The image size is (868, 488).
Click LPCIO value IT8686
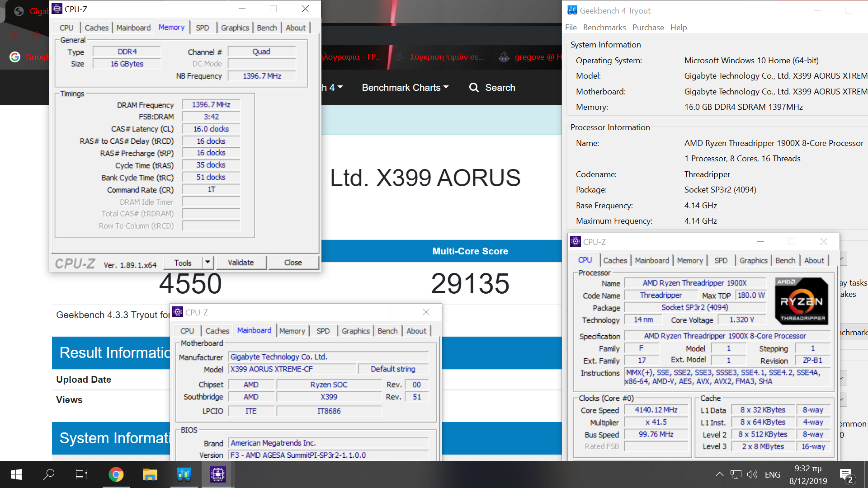(329, 411)
